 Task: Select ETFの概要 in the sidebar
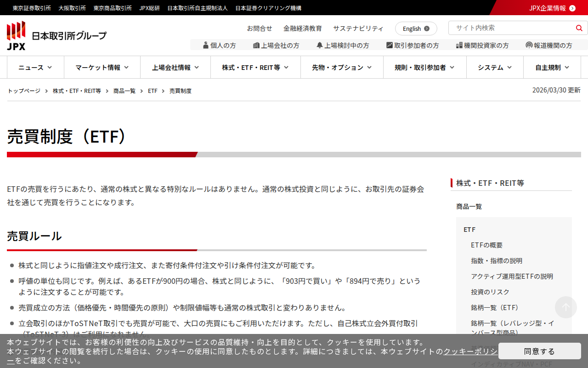tap(486, 245)
